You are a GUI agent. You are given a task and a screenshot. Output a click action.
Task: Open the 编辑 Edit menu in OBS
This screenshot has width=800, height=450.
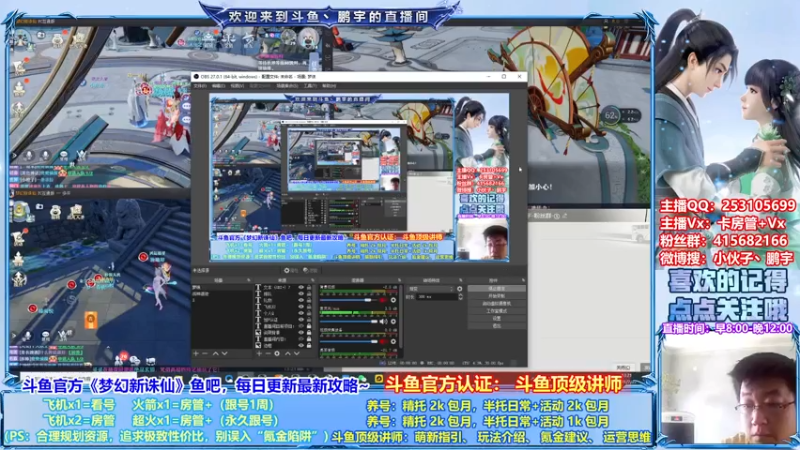point(218,86)
